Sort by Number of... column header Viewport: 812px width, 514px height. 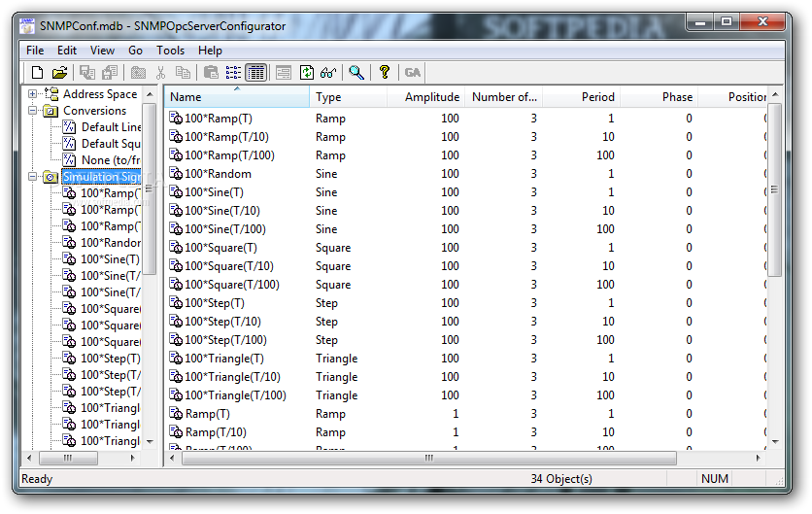click(504, 97)
